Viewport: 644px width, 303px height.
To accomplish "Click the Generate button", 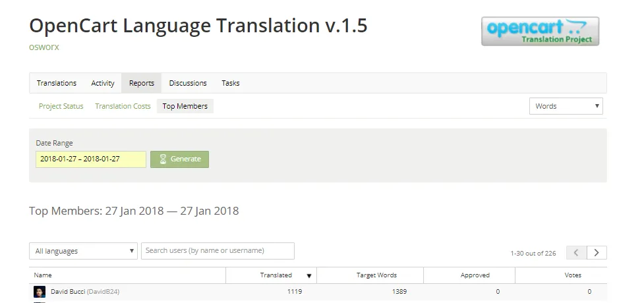I will [179, 159].
